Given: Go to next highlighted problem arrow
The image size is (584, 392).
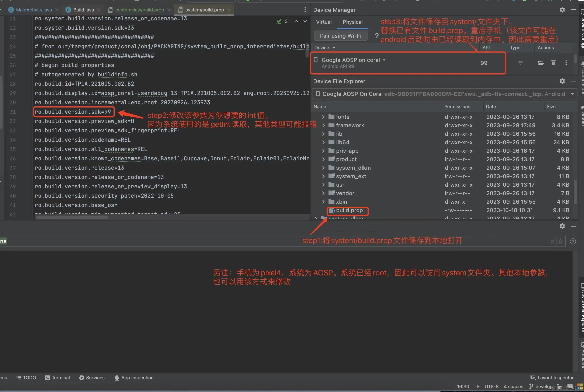Looking at the screenshot, I should coord(305,21).
